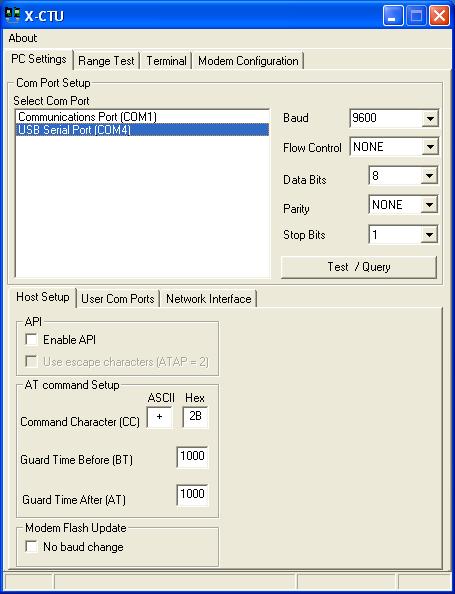Close the X-CTU window
Viewport: 455px width, 594px height.
pos(439,16)
